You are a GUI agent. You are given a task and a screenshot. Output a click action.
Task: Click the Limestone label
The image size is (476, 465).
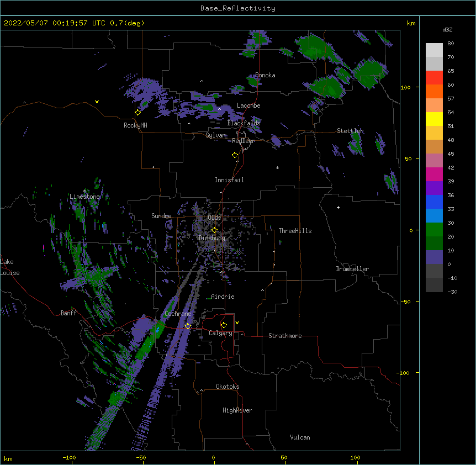84,197
